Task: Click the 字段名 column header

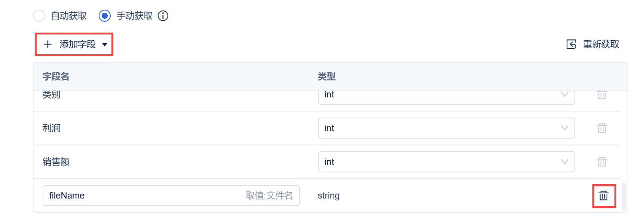Action: tap(56, 76)
